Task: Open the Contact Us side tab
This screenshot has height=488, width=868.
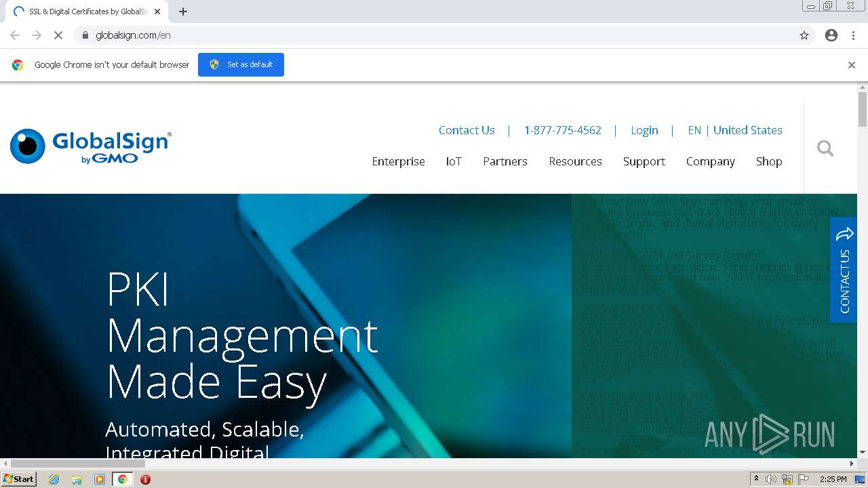Action: tap(844, 269)
